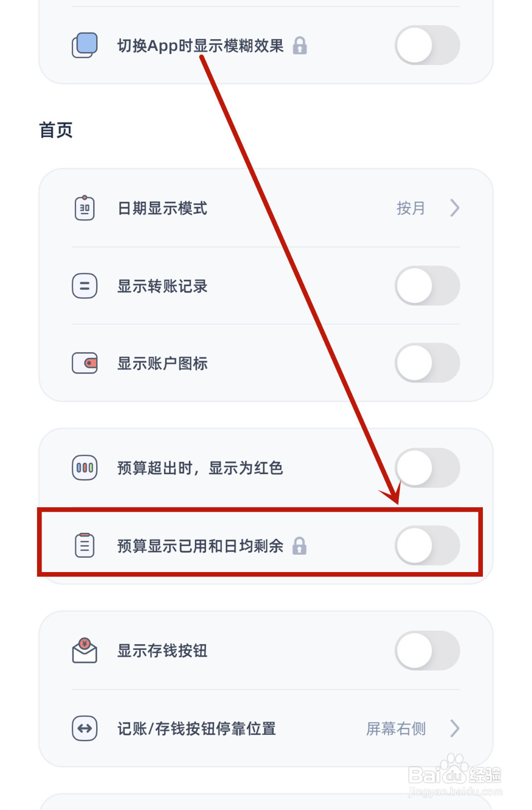Toggle 预算超出时，显示为红色 switch

(x=427, y=468)
